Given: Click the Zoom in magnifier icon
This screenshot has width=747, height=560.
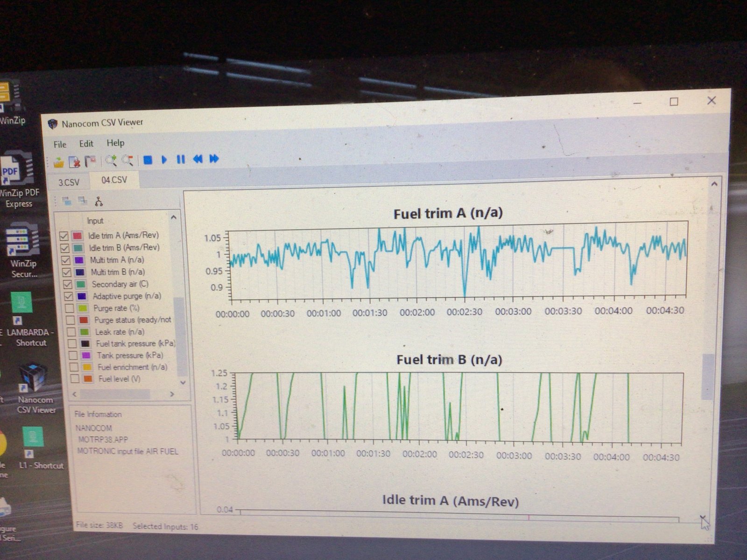Looking at the screenshot, I should click(x=111, y=161).
